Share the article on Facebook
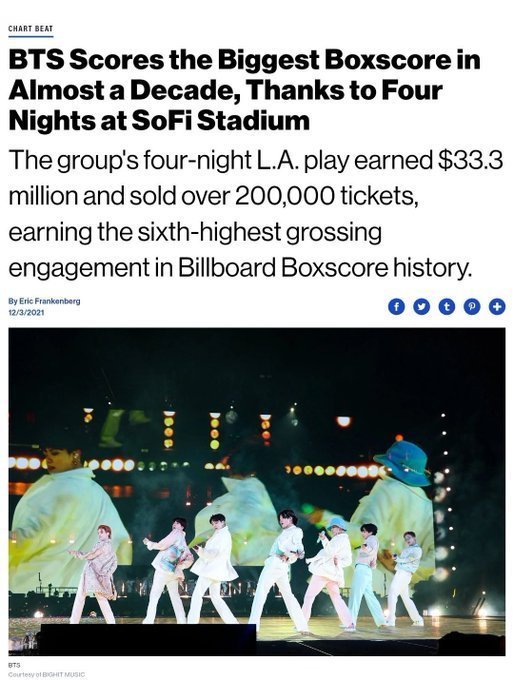 tap(396, 307)
